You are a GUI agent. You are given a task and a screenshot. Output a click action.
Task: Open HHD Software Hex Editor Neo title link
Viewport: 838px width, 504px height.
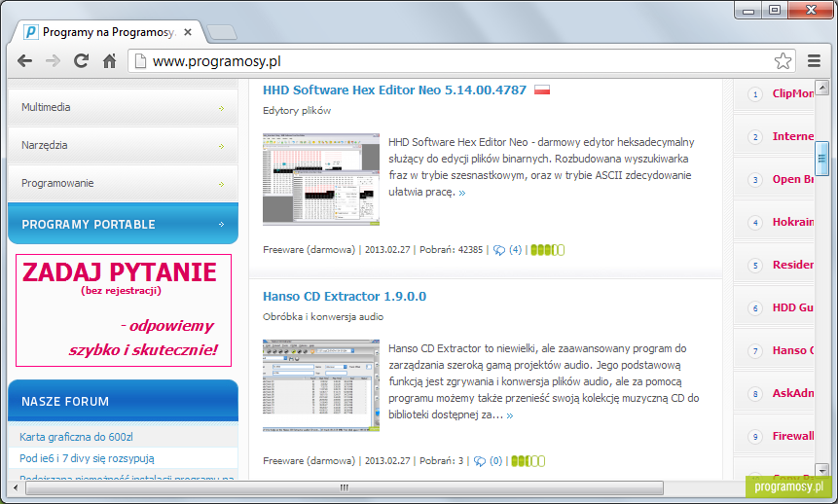click(x=394, y=90)
